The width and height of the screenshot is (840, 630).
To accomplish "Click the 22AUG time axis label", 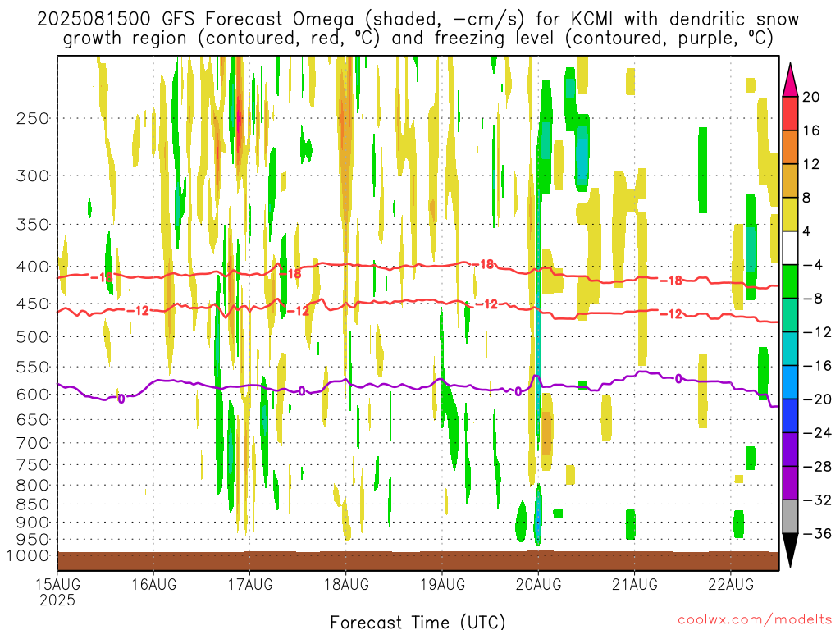I will tap(731, 584).
